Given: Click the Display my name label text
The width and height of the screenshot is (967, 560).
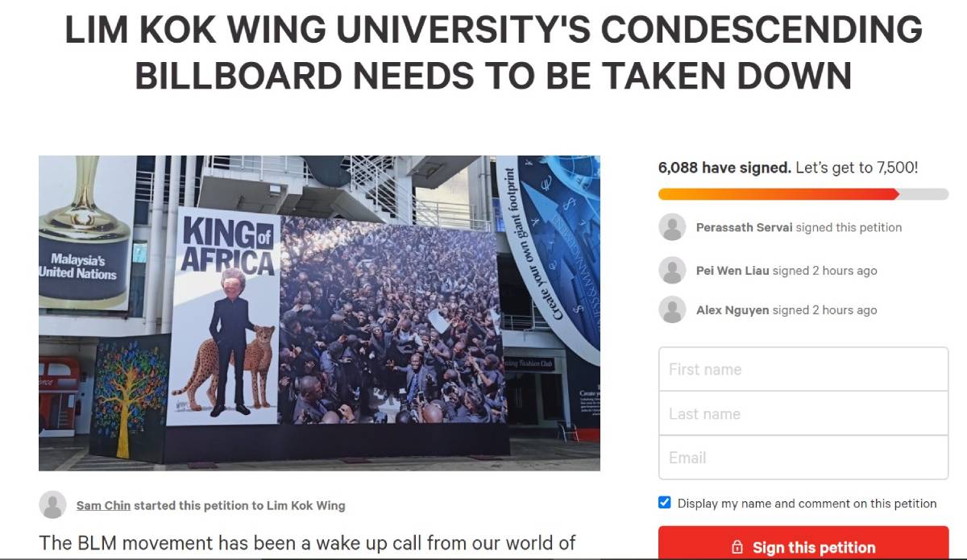Looking at the screenshot, I should [807, 504].
